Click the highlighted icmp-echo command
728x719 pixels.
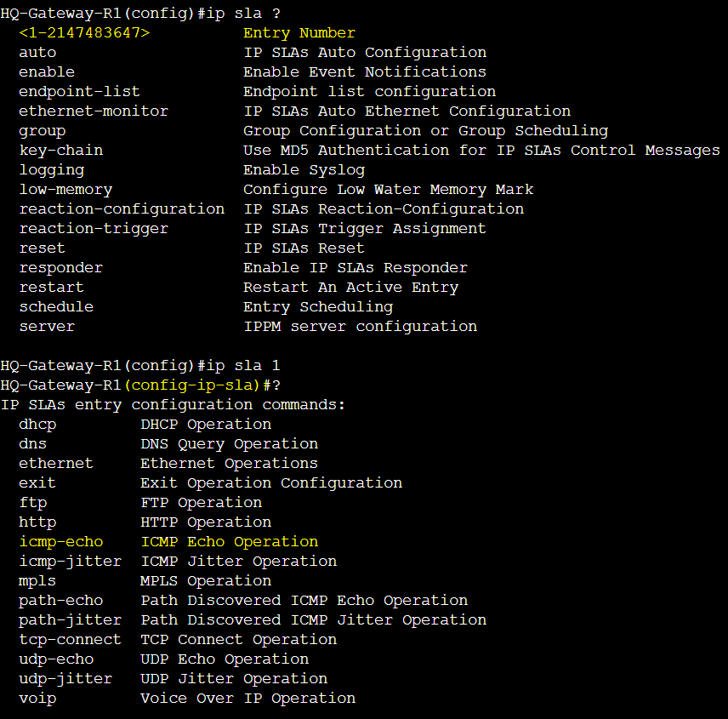click(x=61, y=542)
